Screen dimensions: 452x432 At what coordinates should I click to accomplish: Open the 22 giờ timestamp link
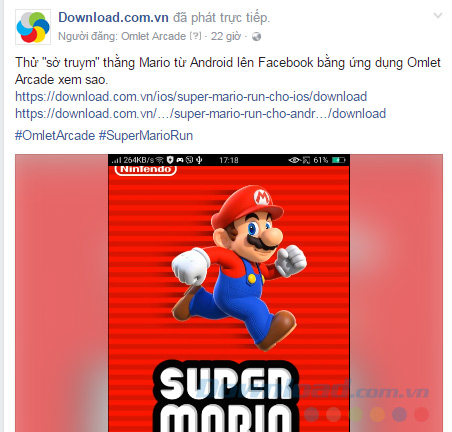click(x=225, y=36)
